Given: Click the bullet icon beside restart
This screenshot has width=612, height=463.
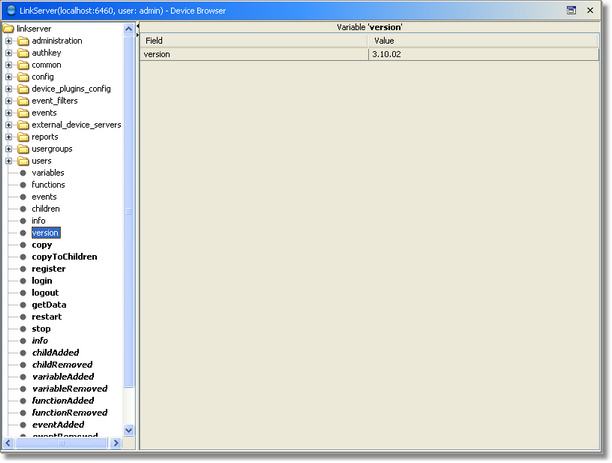Looking at the screenshot, I should pyautogui.click(x=23, y=317).
